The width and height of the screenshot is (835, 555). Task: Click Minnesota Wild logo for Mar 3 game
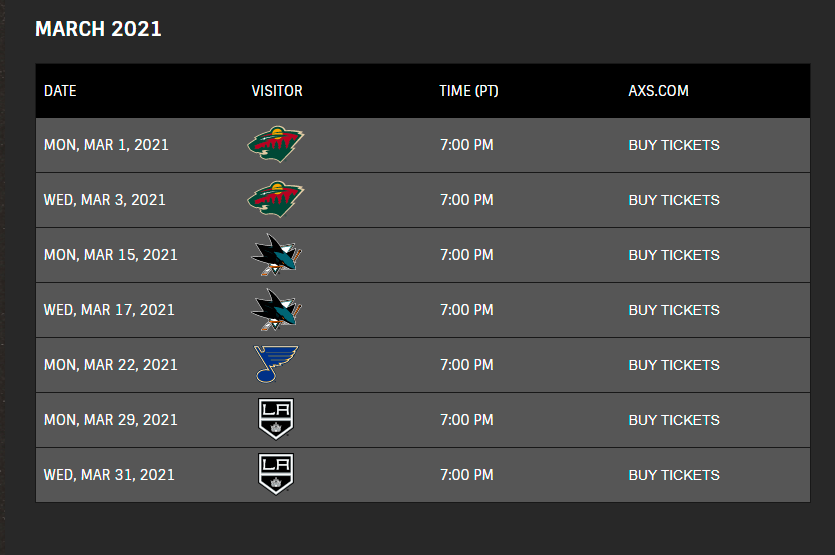276,201
